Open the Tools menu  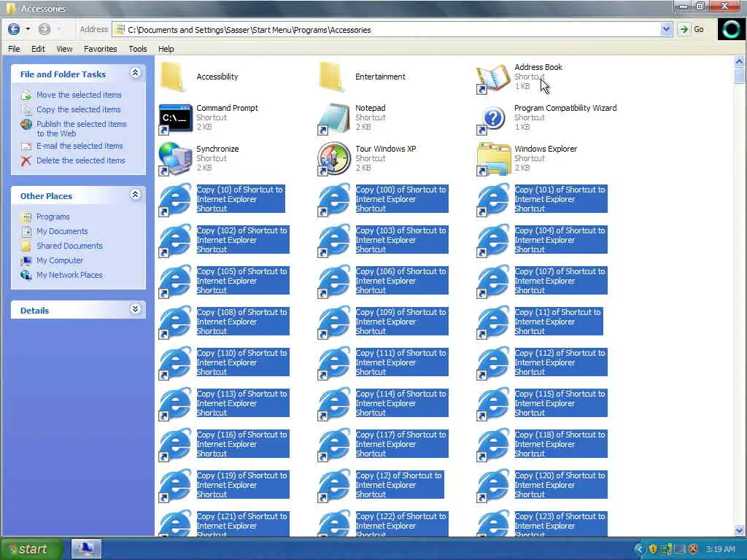138,49
